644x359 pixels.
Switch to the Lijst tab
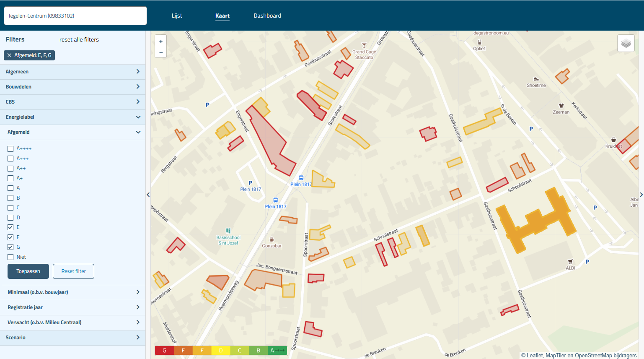tap(177, 16)
